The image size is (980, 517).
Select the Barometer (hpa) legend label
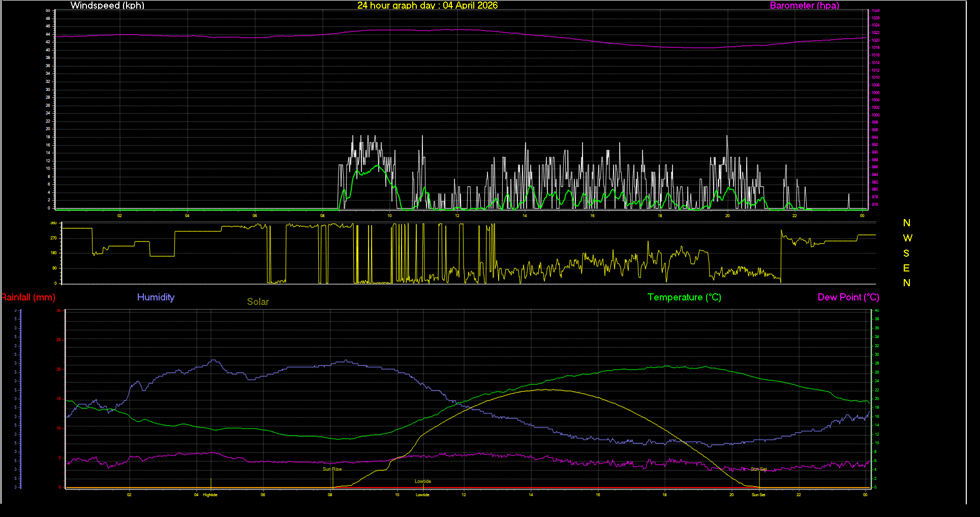(x=804, y=6)
